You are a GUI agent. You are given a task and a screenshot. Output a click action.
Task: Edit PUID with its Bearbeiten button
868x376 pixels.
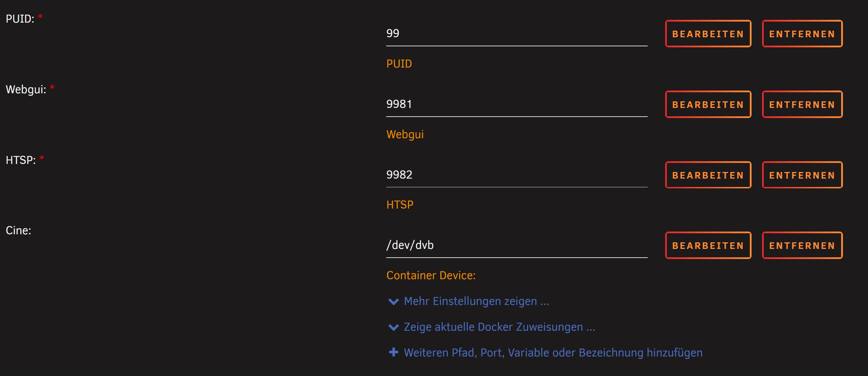point(708,34)
